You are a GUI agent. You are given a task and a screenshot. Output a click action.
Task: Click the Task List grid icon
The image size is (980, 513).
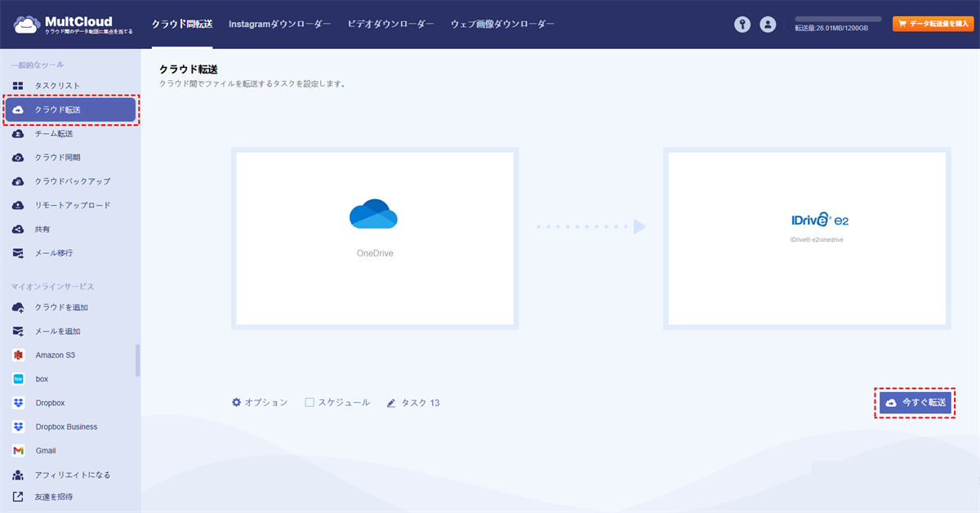[18, 86]
